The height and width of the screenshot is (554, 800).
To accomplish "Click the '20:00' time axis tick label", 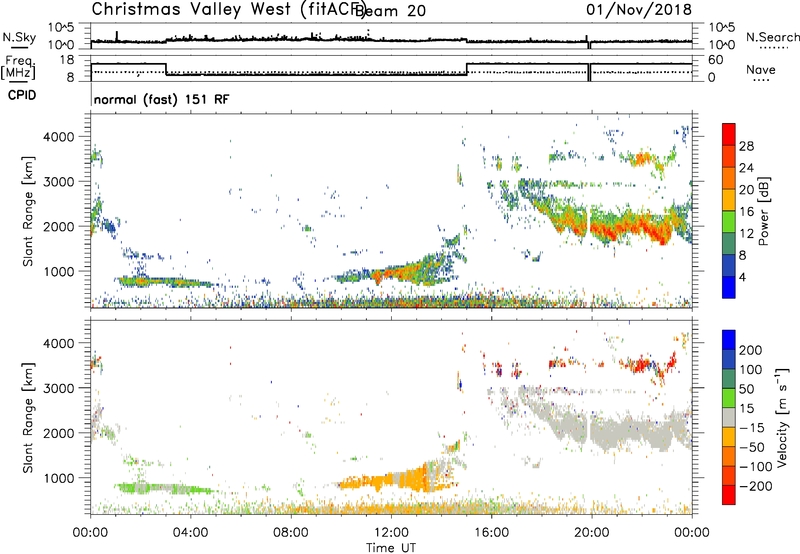I will coord(591,533).
